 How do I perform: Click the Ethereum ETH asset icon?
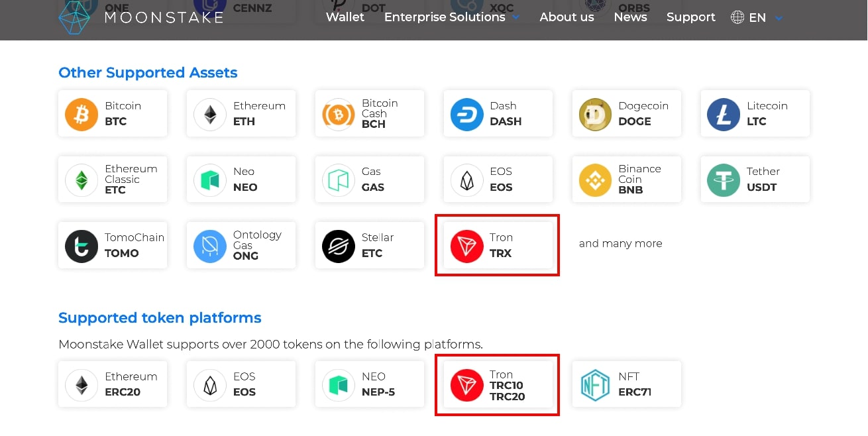coord(209,113)
